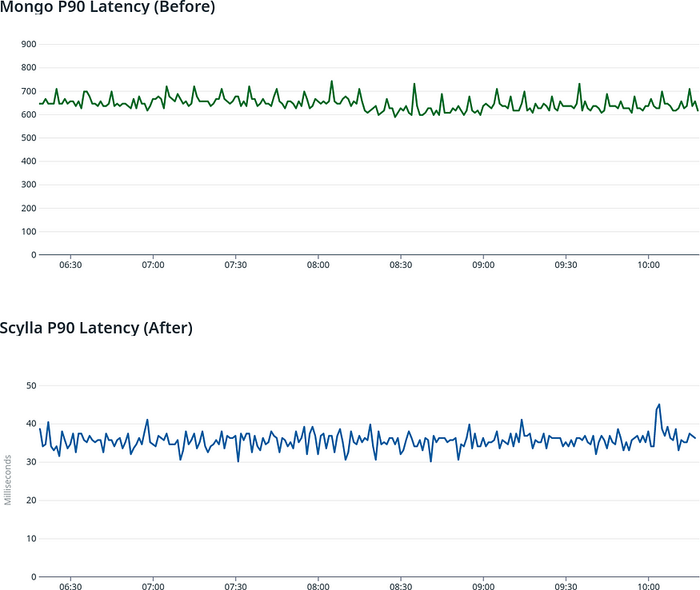Viewport: 700px width, 590px height.
Task: Click the 07:00 x-axis label in Scylla chart
Action: coord(153,586)
